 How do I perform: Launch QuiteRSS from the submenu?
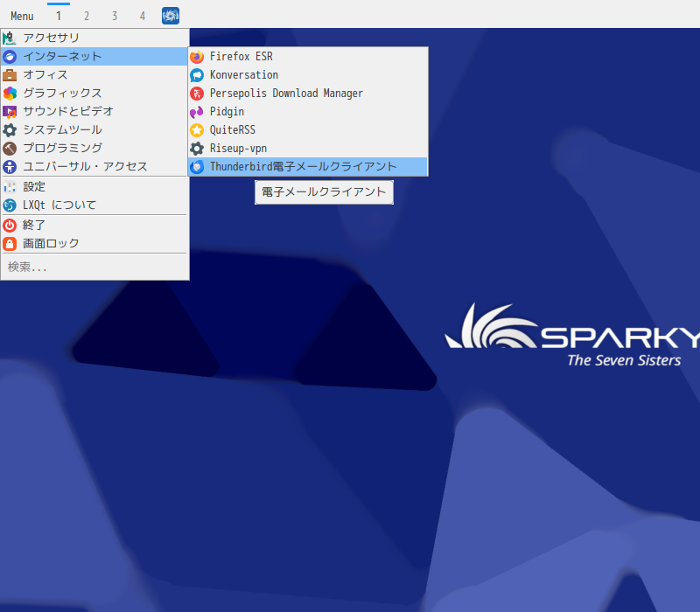coord(308,129)
